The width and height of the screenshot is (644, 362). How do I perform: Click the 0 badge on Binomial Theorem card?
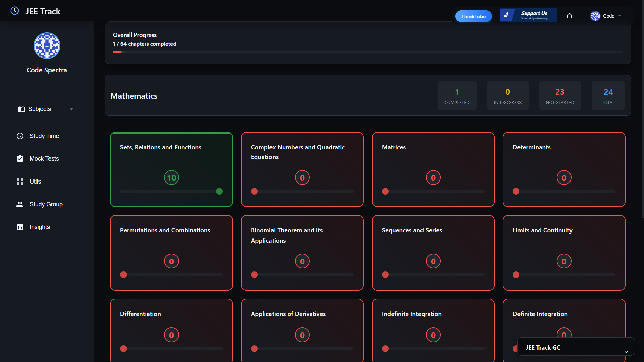(302, 261)
